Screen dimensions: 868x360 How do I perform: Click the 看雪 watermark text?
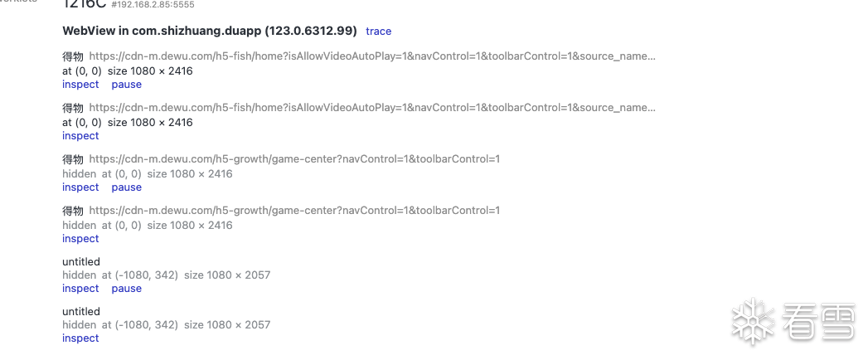tap(819, 321)
